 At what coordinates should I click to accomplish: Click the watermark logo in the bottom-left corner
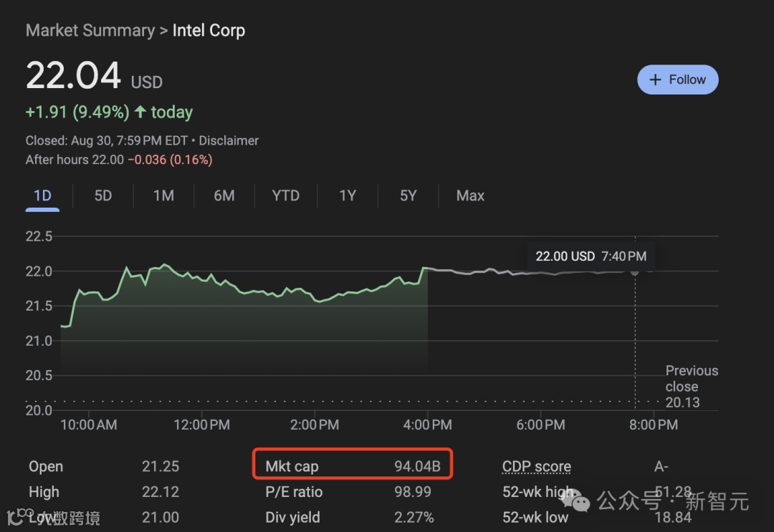coord(15,517)
